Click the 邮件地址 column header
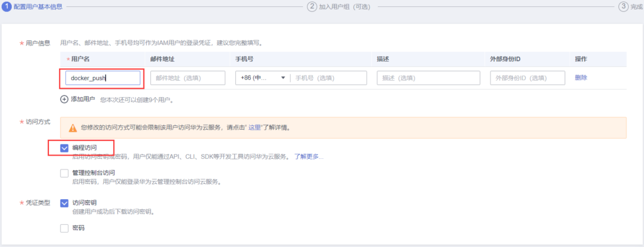This screenshot has width=644, height=247. coord(162,59)
